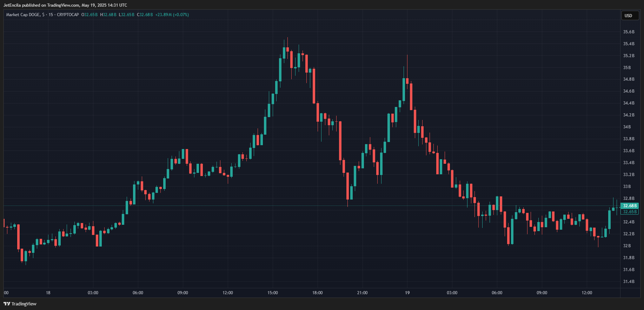Click the 31.8B price axis label
The image size is (644, 310).
629,258
